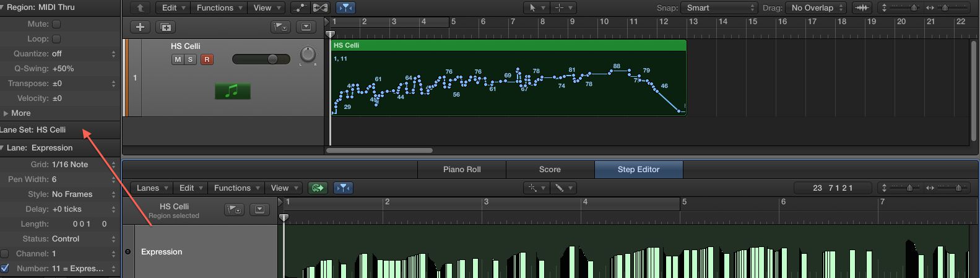980x278 pixels.
Task: Click the HS Celli volume fader
Action: click(x=261, y=59)
